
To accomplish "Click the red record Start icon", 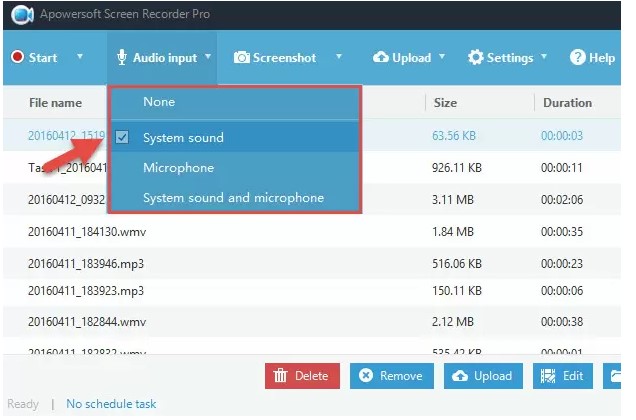I will pos(17,58).
